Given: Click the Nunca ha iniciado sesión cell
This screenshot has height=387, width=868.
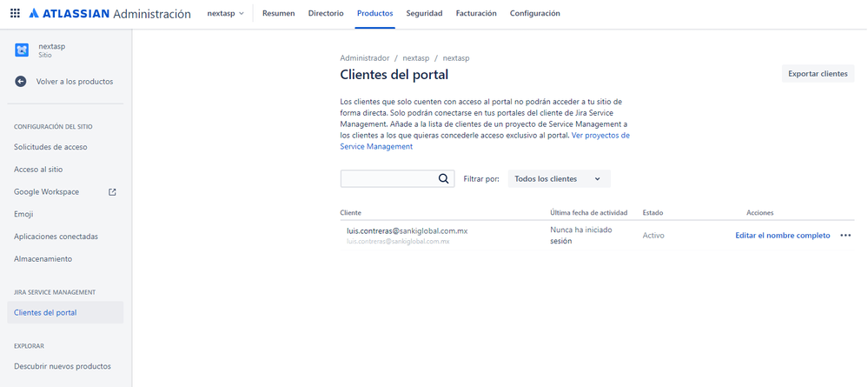Looking at the screenshot, I should click(x=581, y=235).
